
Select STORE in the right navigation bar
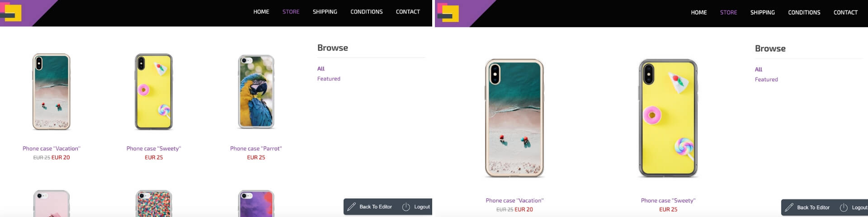pos(729,13)
